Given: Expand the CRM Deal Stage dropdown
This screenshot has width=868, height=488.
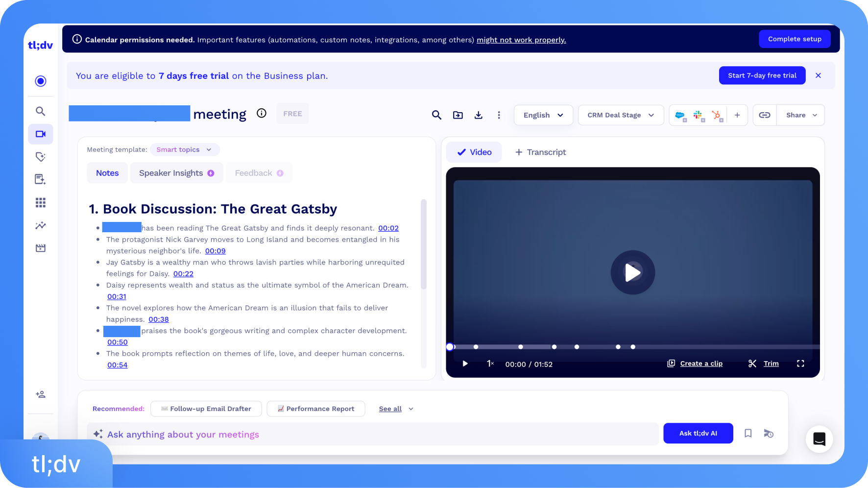Looking at the screenshot, I should point(621,115).
